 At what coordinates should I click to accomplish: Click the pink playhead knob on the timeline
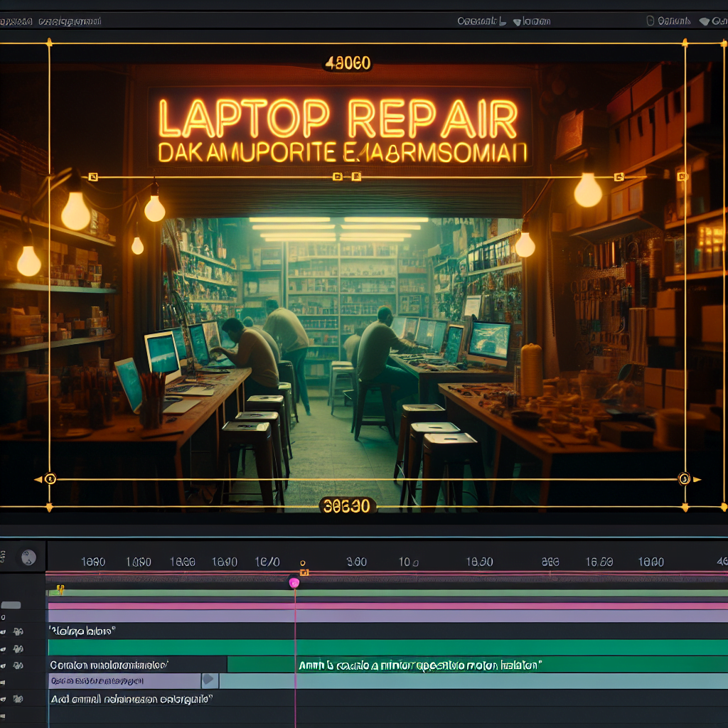click(294, 582)
